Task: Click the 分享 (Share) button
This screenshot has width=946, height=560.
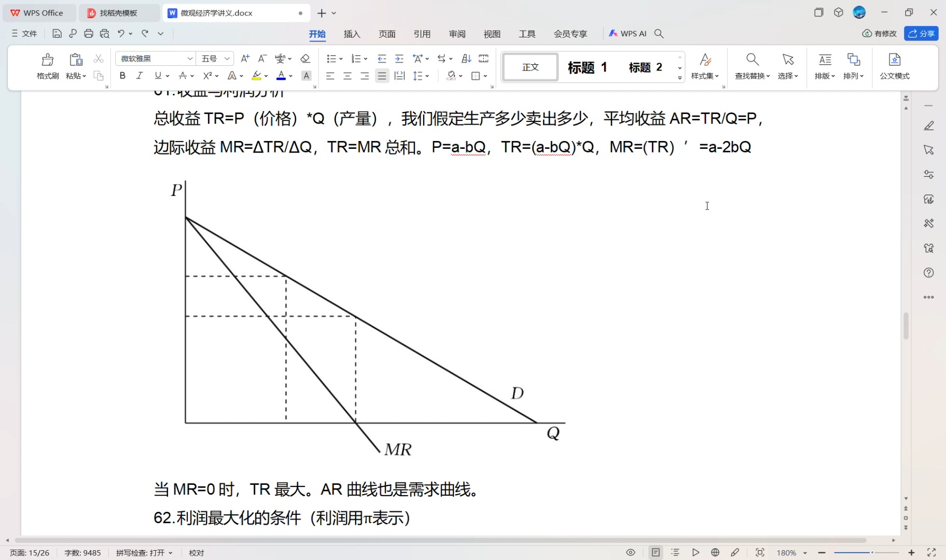Action: [922, 33]
